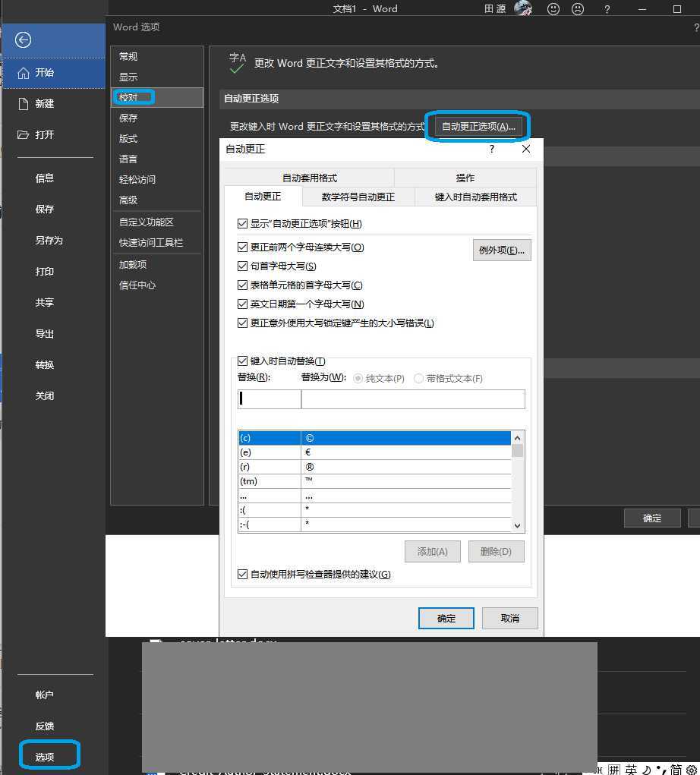Select the (tm) entry in replacement list
The height and width of the screenshot is (775, 700).
[270, 481]
